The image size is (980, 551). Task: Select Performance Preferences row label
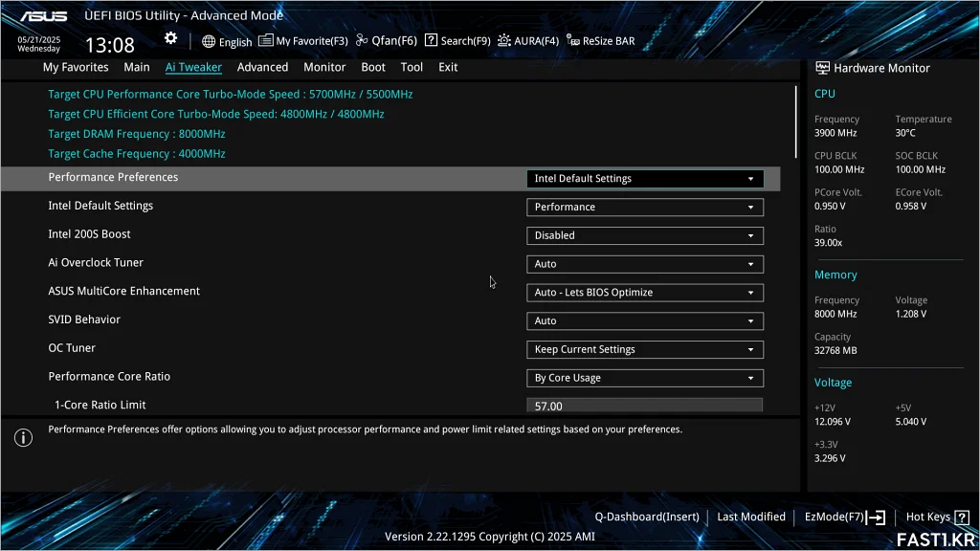click(x=113, y=177)
